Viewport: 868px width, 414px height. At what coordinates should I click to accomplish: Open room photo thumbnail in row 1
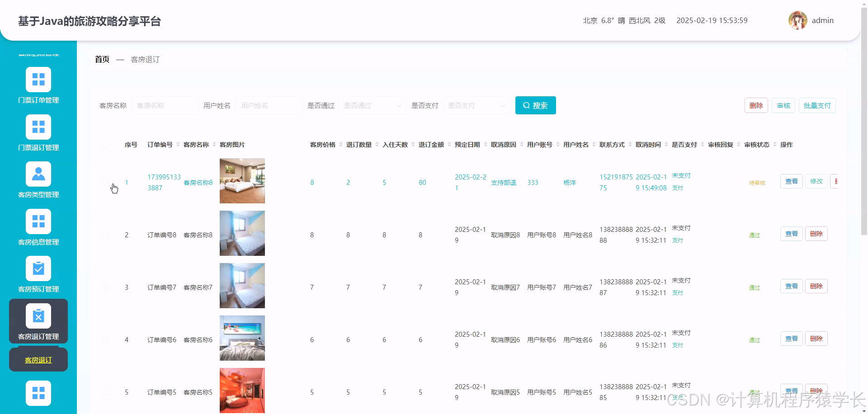pos(242,181)
